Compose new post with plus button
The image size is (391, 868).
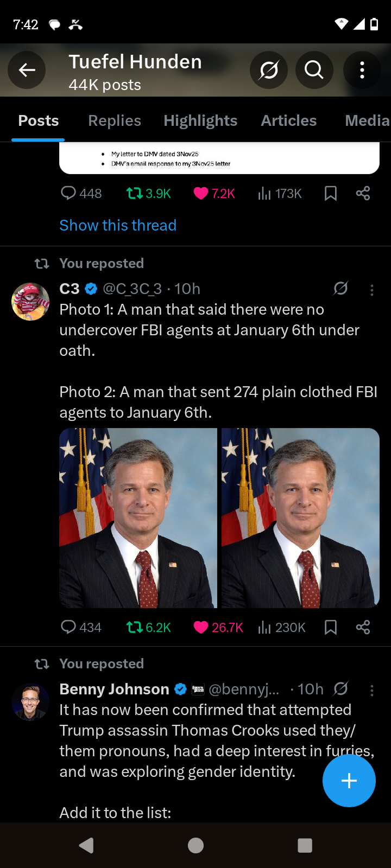[349, 781]
